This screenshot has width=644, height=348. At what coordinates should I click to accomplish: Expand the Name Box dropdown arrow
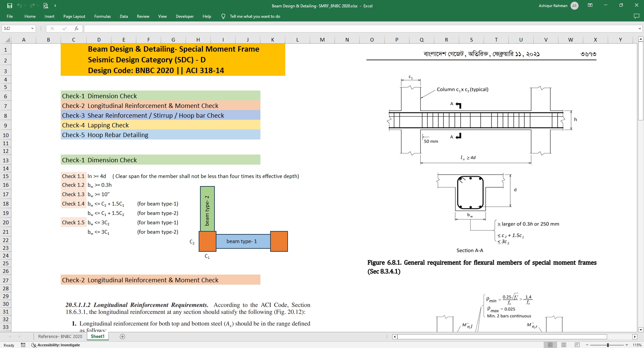pyautogui.click(x=32, y=28)
